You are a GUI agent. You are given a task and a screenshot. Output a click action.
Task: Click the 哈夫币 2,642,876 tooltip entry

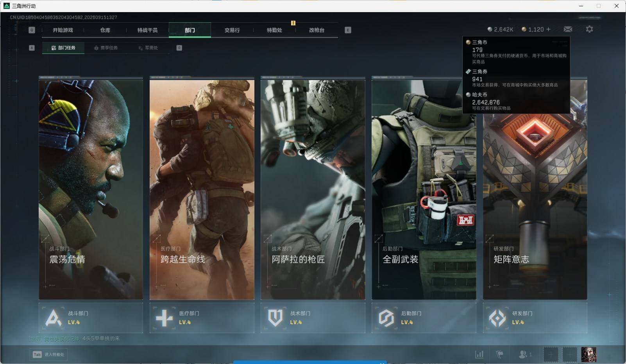click(516, 101)
